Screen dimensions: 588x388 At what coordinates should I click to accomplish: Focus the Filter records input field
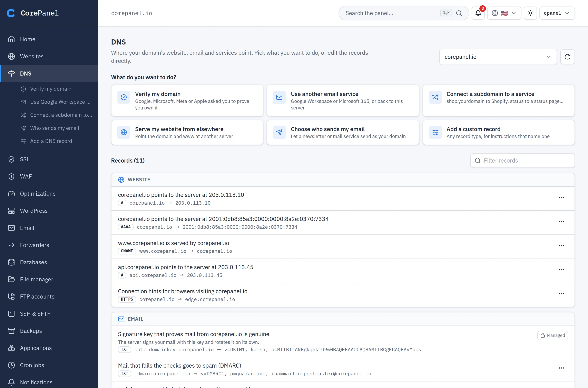[522, 161]
